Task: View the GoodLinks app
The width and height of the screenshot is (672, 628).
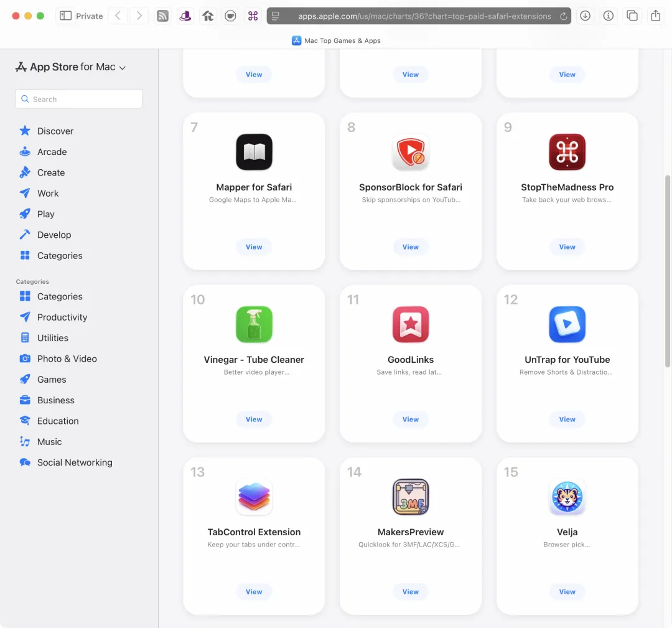Action: [x=411, y=419]
